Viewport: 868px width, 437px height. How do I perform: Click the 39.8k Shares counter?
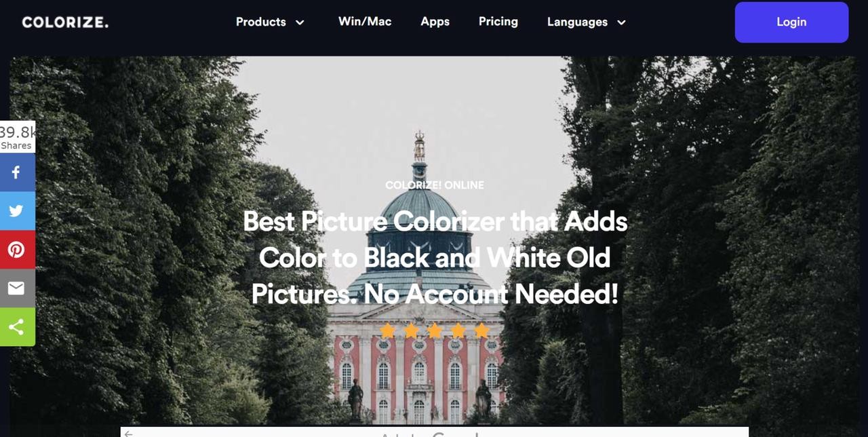tap(17, 137)
